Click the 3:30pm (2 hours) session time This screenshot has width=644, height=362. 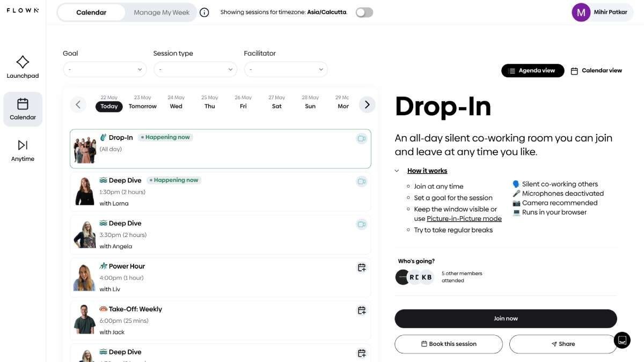tap(123, 235)
